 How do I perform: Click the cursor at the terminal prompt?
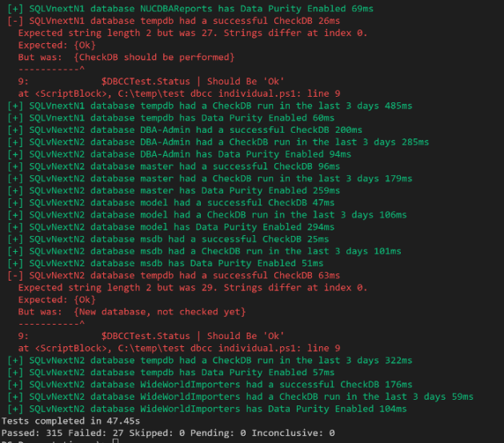click(116, 441)
